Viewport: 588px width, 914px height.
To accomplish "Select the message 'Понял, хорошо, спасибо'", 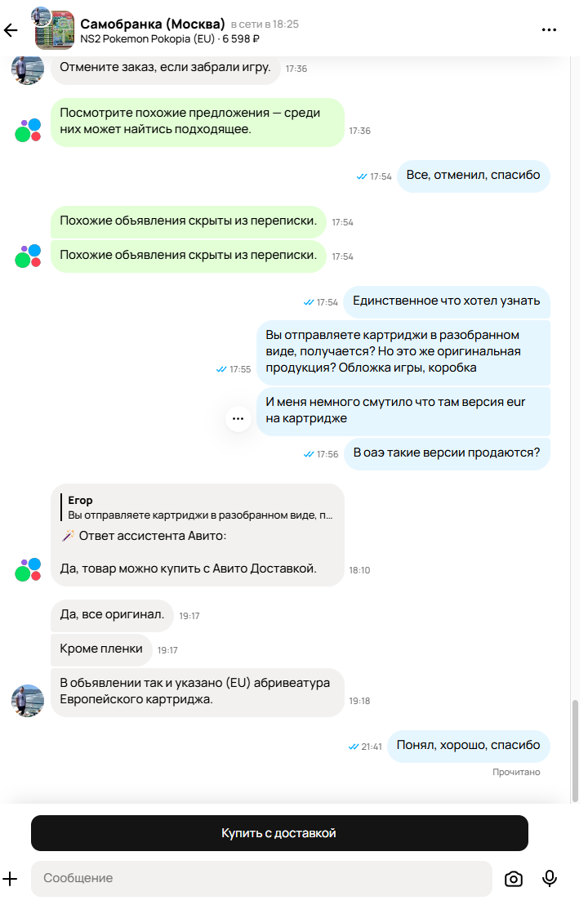I will click(469, 746).
